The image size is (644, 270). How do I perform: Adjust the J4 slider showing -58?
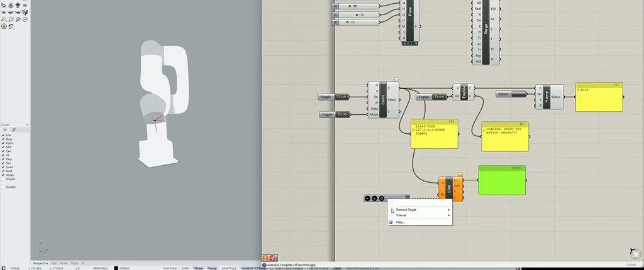pyautogui.click(x=356, y=6)
